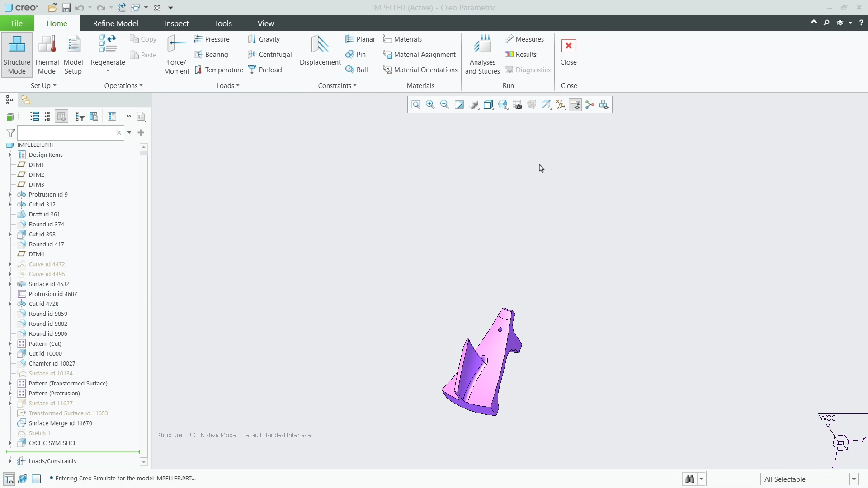868x488 pixels.
Task: Select CYCLIC_SYM_SLICE in the model tree
Action: (x=53, y=443)
